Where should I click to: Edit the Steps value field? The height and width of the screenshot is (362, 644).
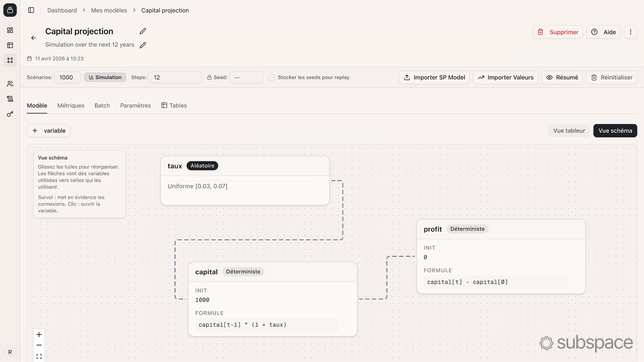click(x=175, y=77)
